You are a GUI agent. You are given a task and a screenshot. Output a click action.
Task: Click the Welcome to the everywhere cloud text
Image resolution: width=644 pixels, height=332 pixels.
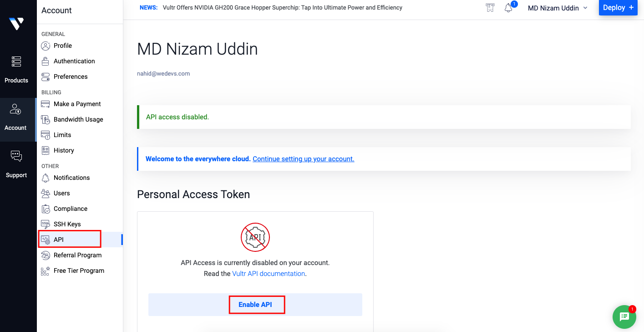click(x=198, y=159)
